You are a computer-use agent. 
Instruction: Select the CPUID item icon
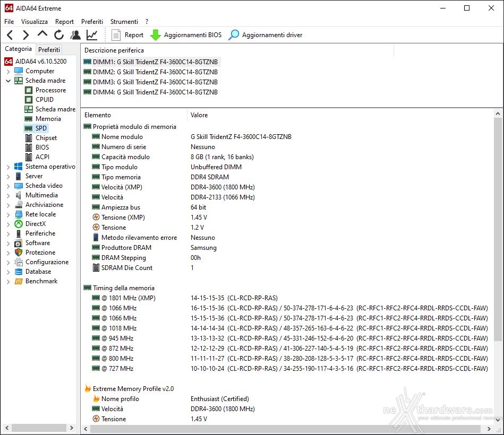29,100
